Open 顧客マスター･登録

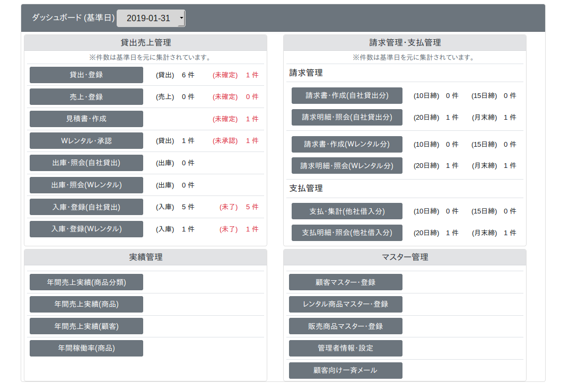[345, 282]
